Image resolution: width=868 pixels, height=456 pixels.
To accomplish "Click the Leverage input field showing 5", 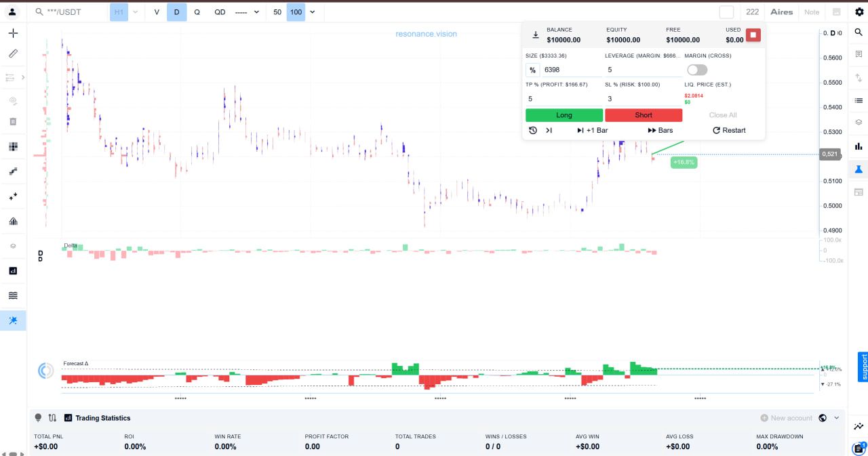I will (x=643, y=70).
